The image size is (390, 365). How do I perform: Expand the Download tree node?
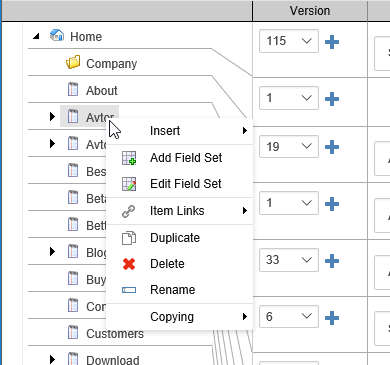coord(52,359)
